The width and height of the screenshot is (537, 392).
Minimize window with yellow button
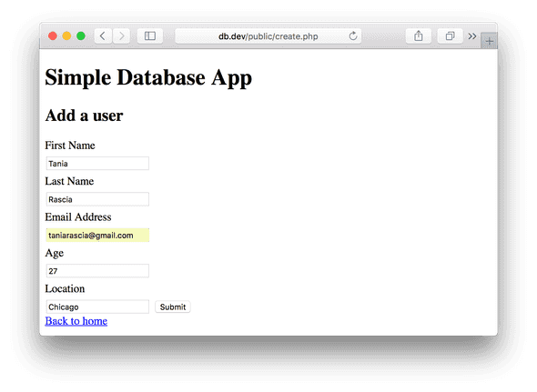[66, 36]
